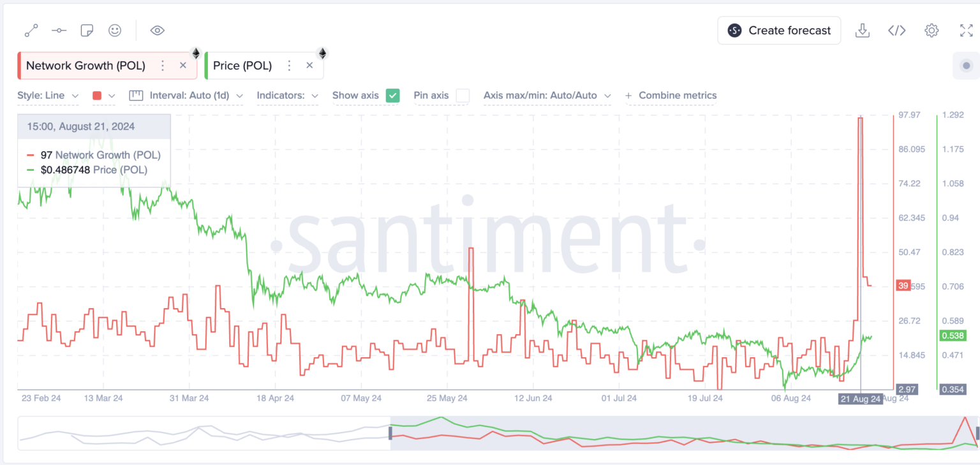
Task: Click the Ethereum icon above Network Growth
Action: pos(196,53)
